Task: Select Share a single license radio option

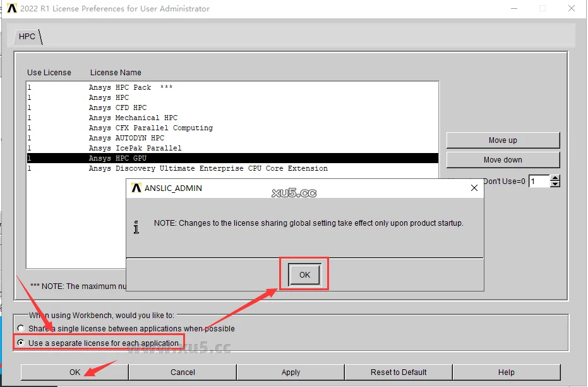Action: [21, 329]
